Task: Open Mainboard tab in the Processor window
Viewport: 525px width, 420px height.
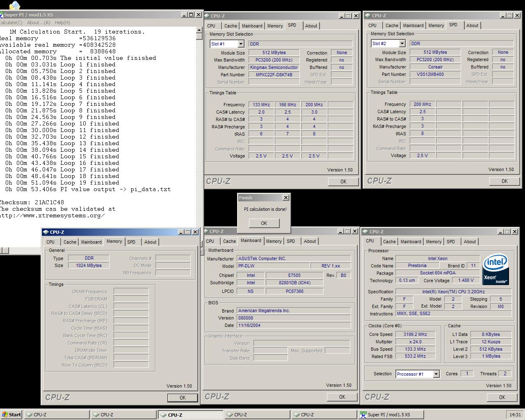Action: 411,242
